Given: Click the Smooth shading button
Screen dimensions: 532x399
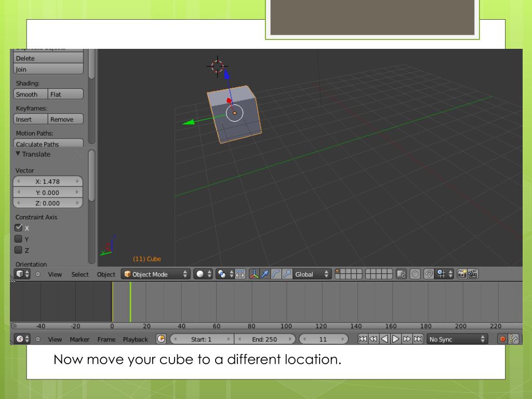Looking at the screenshot, I should coord(30,95).
